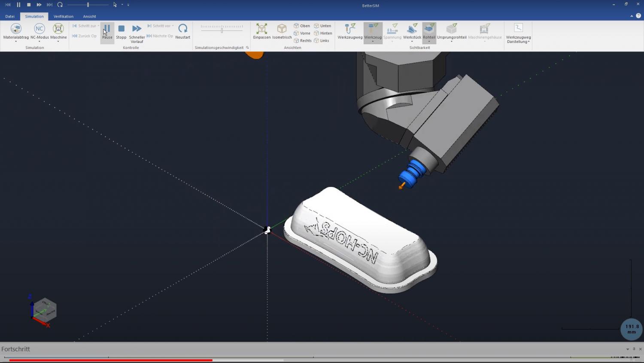Open the Ansicht ribbon tab
This screenshot has width=644, height=363.
tap(89, 16)
